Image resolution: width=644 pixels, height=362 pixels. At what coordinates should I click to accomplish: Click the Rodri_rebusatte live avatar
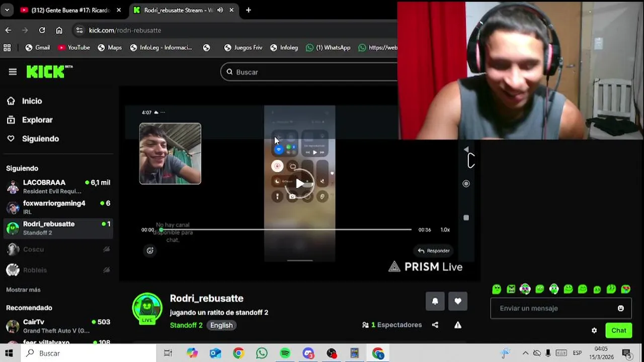[147, 308]
